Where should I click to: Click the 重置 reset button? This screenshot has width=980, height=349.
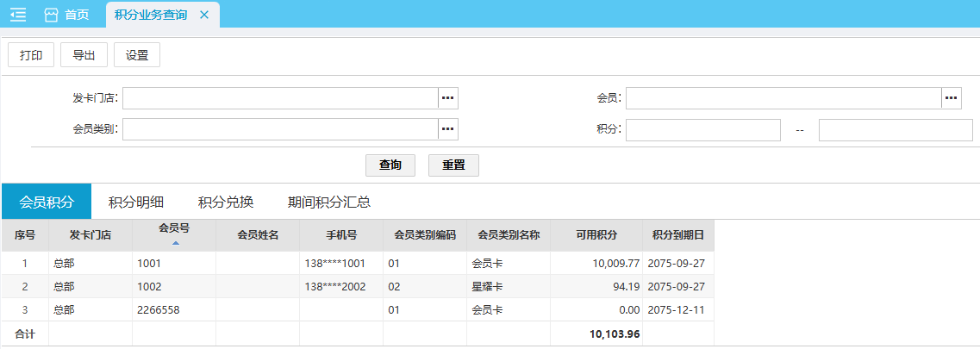[x=453, y=165]
